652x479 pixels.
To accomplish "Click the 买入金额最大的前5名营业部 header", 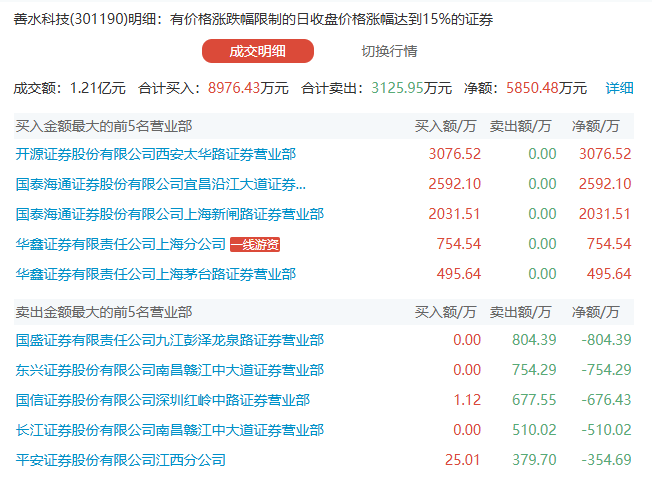I will tap(104, 126).
